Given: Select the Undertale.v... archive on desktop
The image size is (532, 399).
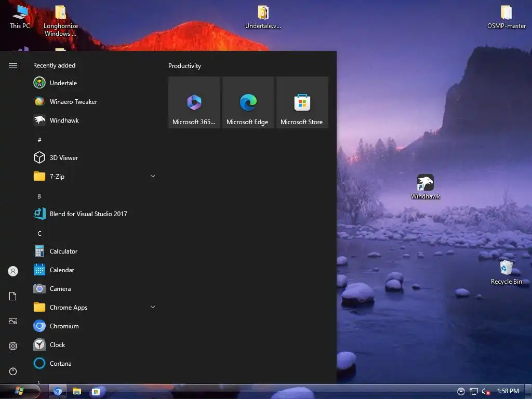Looking at the screenshot, I should (263, 16).
